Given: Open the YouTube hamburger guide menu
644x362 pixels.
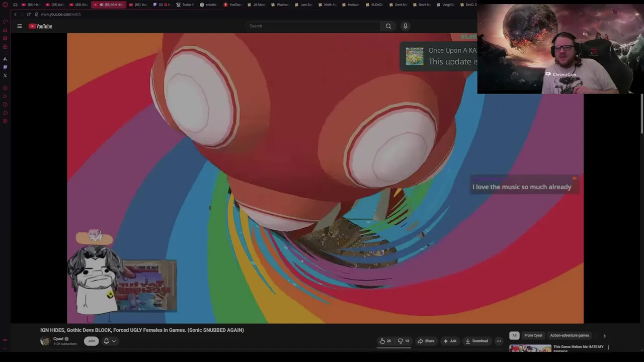Looking at the screenshot, I should [20, 26].
